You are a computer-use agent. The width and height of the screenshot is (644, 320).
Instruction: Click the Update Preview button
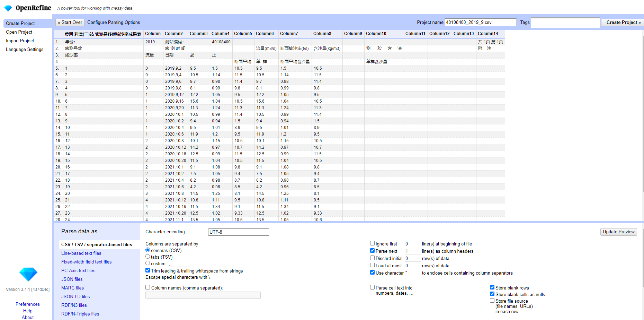coord(619,232)
